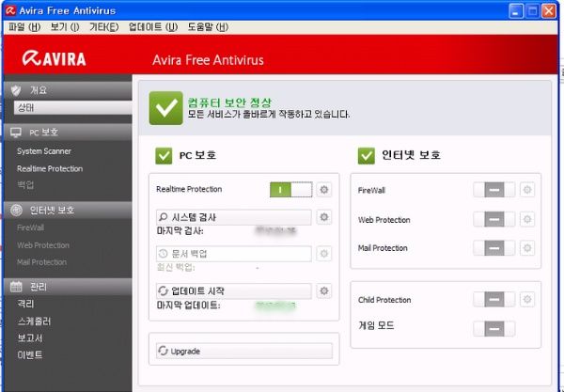Open 문서 백업 settings gear
The height and width of the screenshot is (392, 564).
tap(324, 254)
